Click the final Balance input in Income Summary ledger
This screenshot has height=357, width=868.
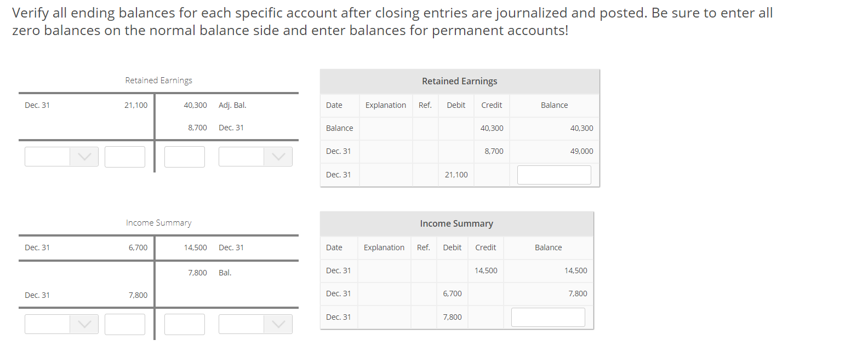547,316
